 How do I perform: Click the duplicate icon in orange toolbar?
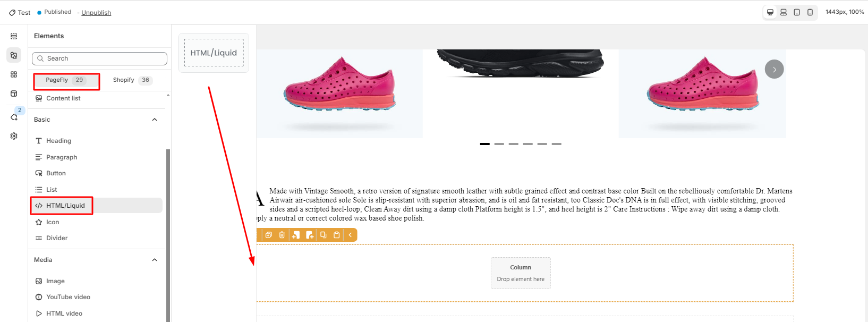click(x=269, y=235)
